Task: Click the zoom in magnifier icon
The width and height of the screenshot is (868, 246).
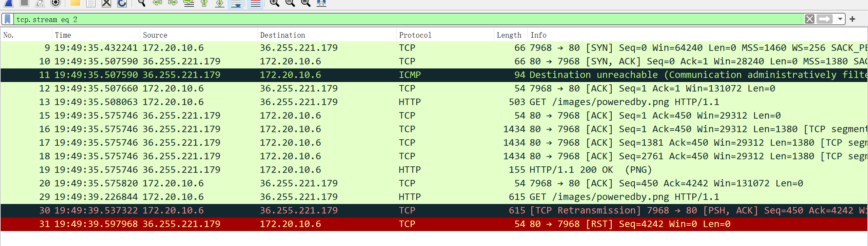Action: [274, 3]
